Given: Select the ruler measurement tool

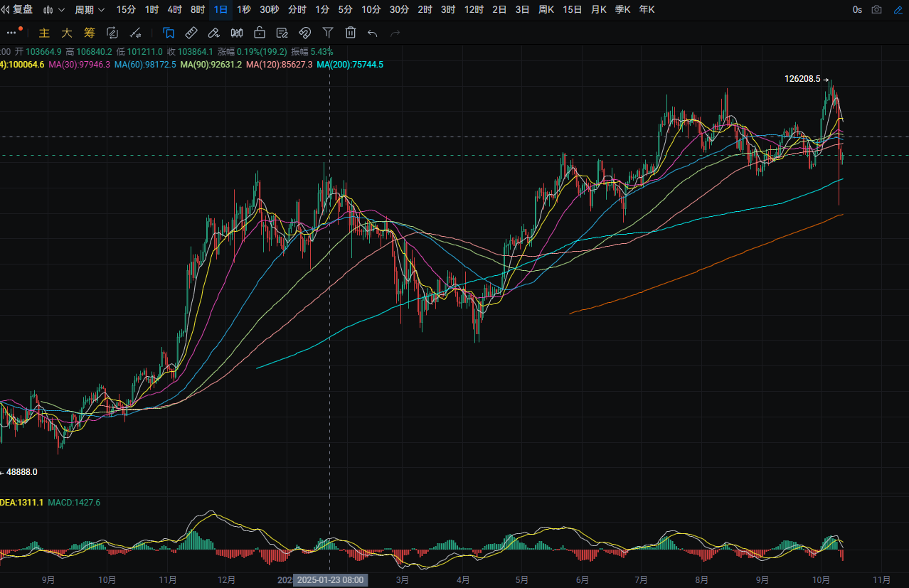Looking at the screenshot, I should click(191, 33).
